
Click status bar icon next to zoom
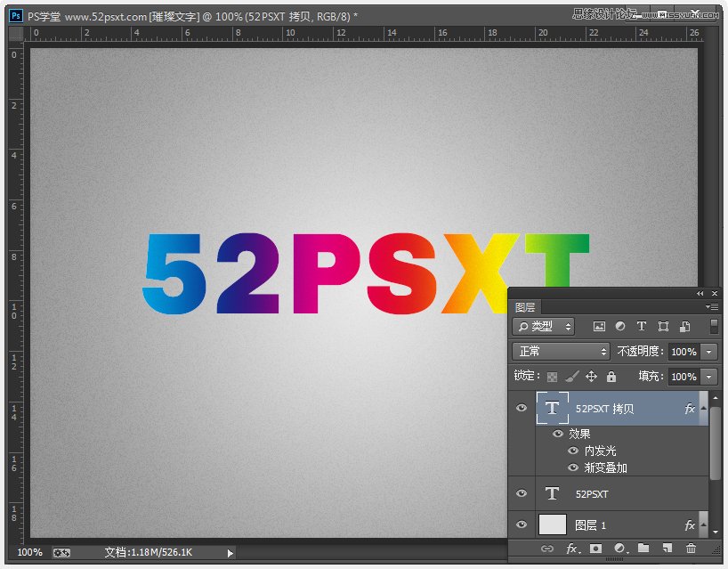[x=61, y=552]
